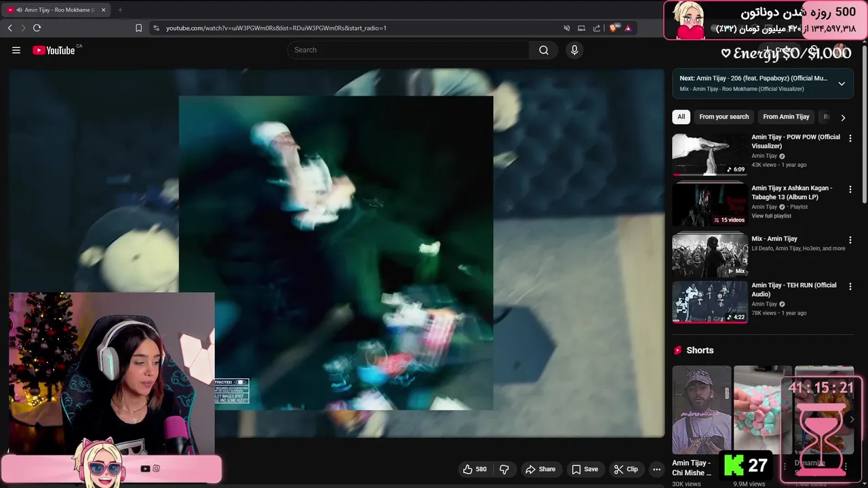The image size is (868, 488).
Task: Select the Amin Tijay - Roo Mokhame tab
Action: point(57,9)
